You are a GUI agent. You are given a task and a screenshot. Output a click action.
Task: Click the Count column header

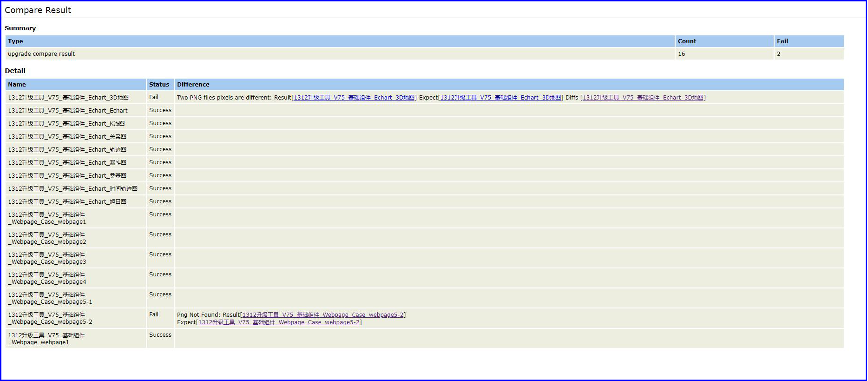(x=687, y=41)
